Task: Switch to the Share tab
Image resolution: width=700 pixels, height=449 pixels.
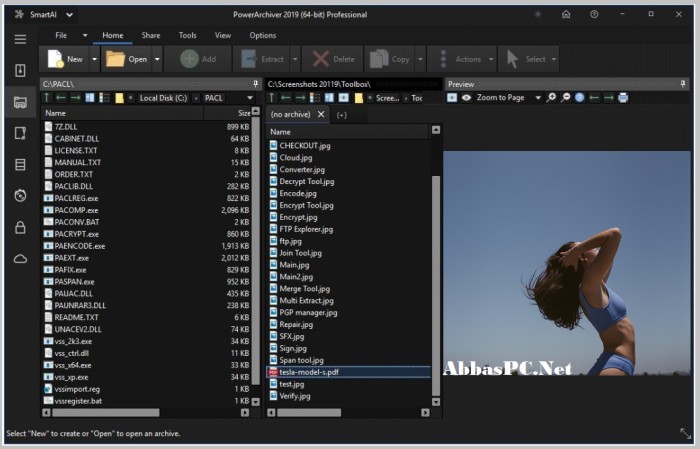Action: point(151,35)
